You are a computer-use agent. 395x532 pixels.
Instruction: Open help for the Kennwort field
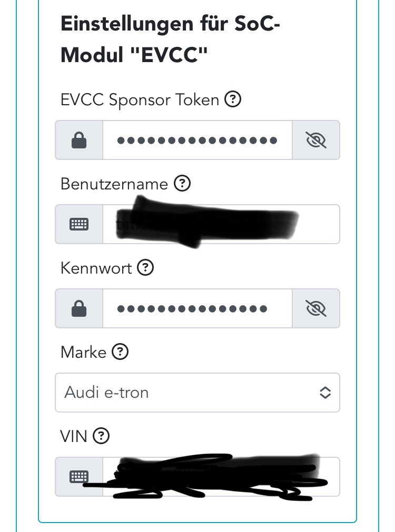[x=145, y=268]
